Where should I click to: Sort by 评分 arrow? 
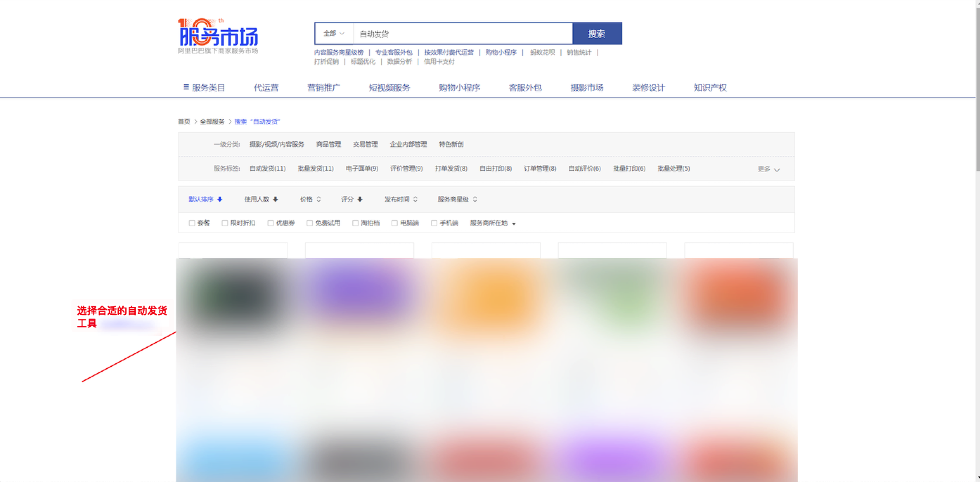click(x=360, y=199)
